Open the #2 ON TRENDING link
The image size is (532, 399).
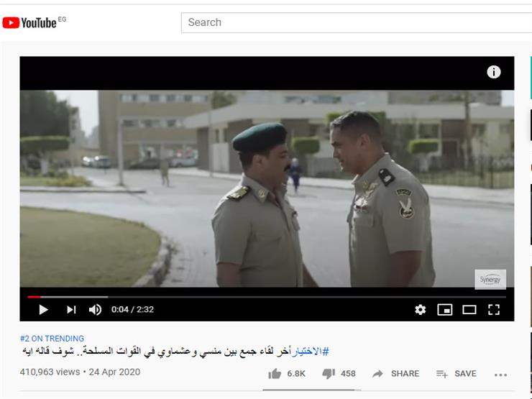pyautogui.click(x=52, y=339)
